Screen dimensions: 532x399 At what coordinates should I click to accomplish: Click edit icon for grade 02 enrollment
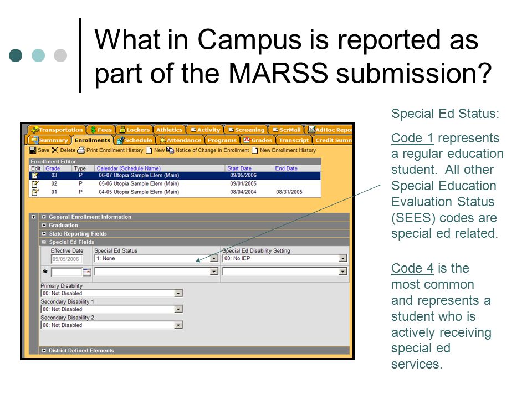(35, 183)
